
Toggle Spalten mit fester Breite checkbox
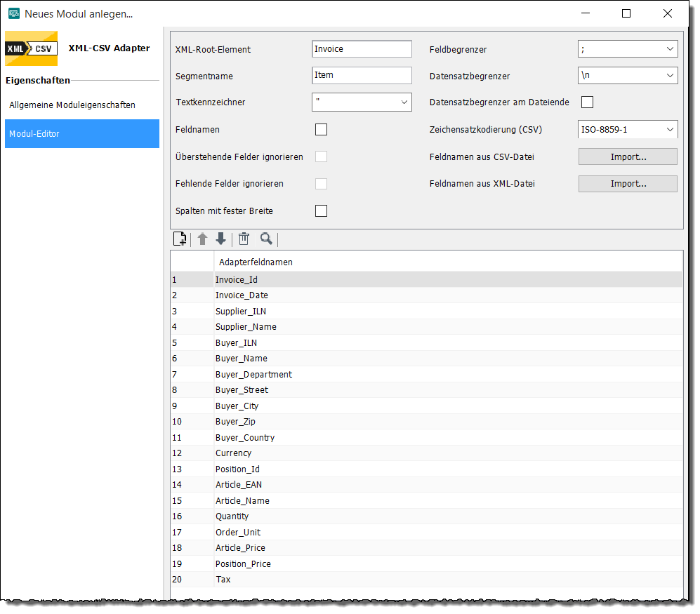[321, 211]
